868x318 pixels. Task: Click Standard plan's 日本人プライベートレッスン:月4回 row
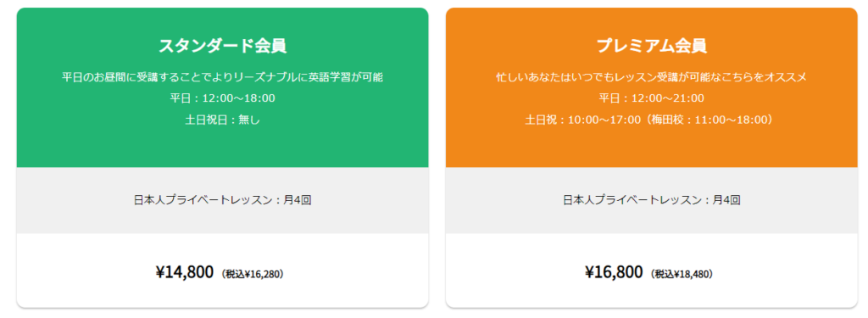click(x=223, y=200)
